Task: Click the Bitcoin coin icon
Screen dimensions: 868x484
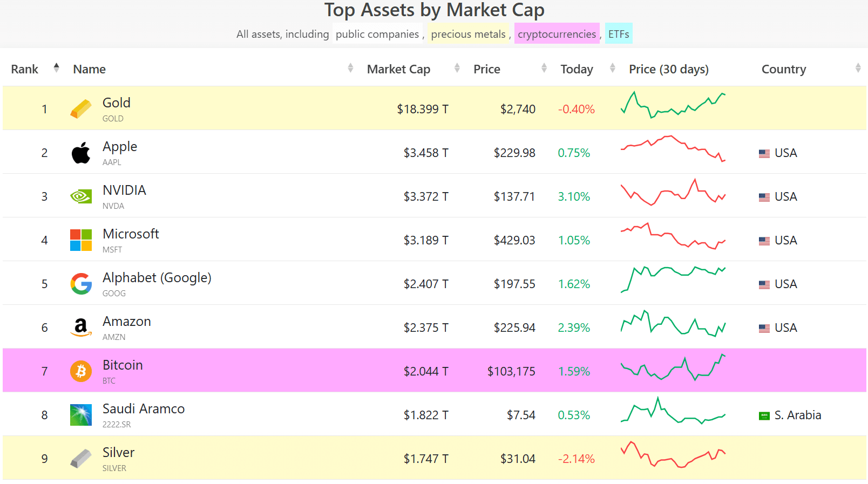Action: (x=81, y=371)
